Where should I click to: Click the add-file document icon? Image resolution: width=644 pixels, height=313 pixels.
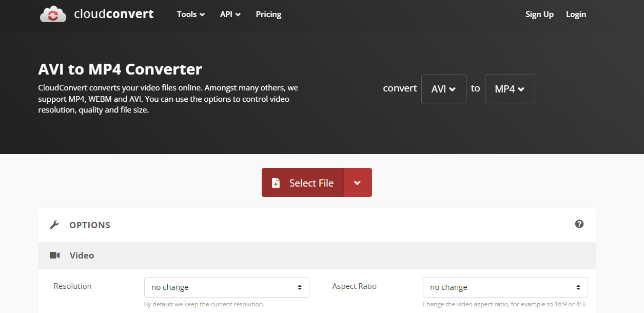pyautogui.click(x=276, y=183)
